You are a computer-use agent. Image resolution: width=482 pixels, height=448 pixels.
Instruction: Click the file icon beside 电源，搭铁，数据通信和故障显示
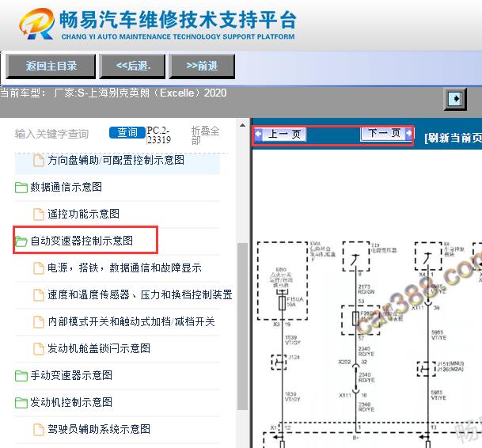click(x=39, y=268)
